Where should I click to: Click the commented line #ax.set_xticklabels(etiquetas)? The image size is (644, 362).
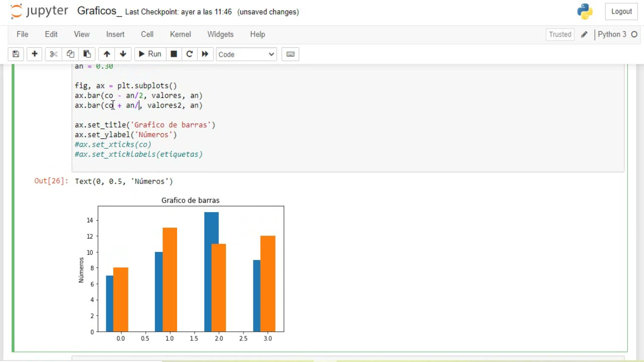[138, 154]
